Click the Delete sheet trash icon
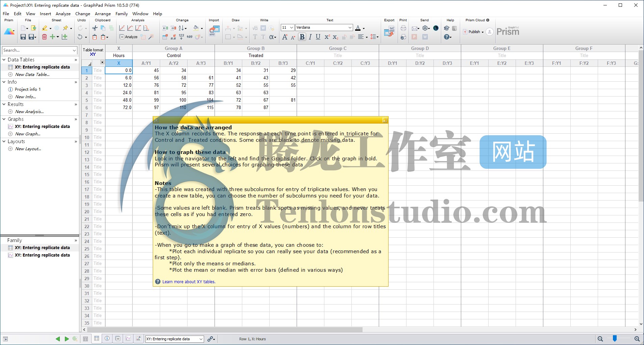The height and width of the screenshot is (345, 644). (x=44, y=37)
